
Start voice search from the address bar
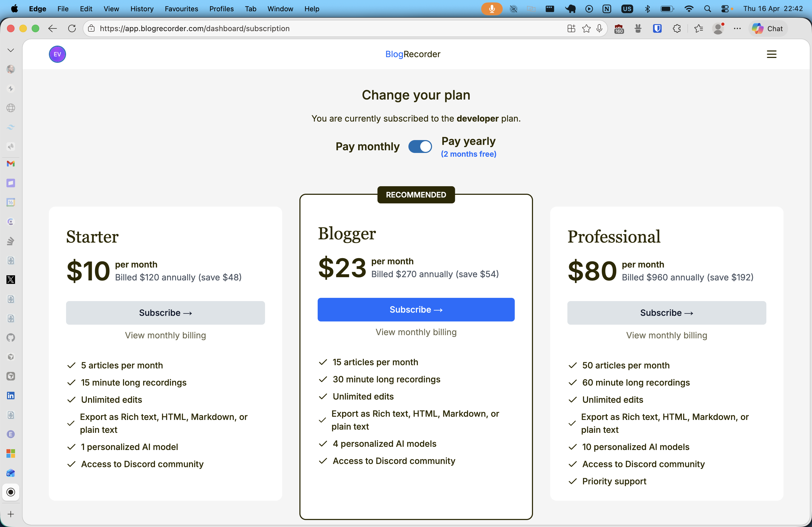600,28
